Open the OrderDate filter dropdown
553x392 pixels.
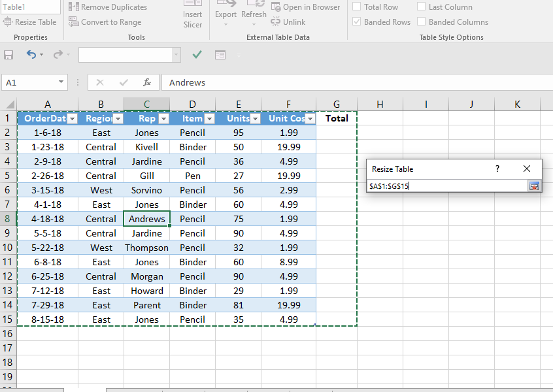[x=71, y=118]
